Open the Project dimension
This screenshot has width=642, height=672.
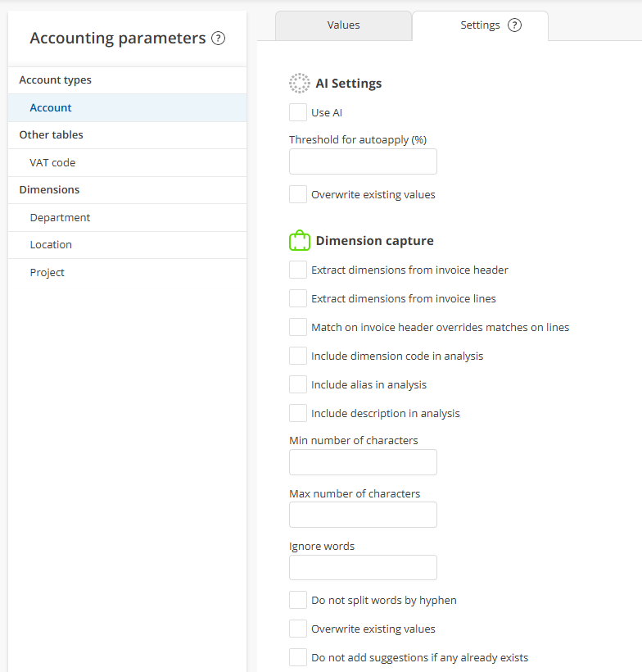[x=47, y=273]
